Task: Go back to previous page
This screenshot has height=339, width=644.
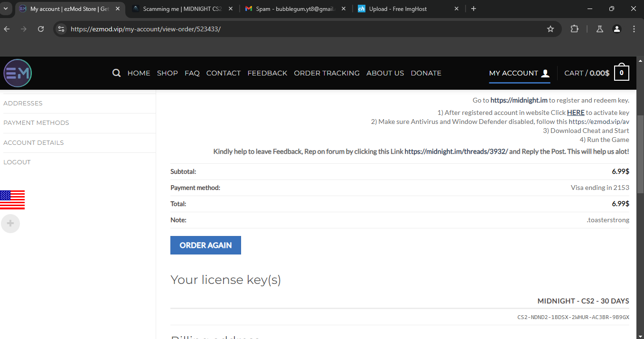Action: click(7, 29)
